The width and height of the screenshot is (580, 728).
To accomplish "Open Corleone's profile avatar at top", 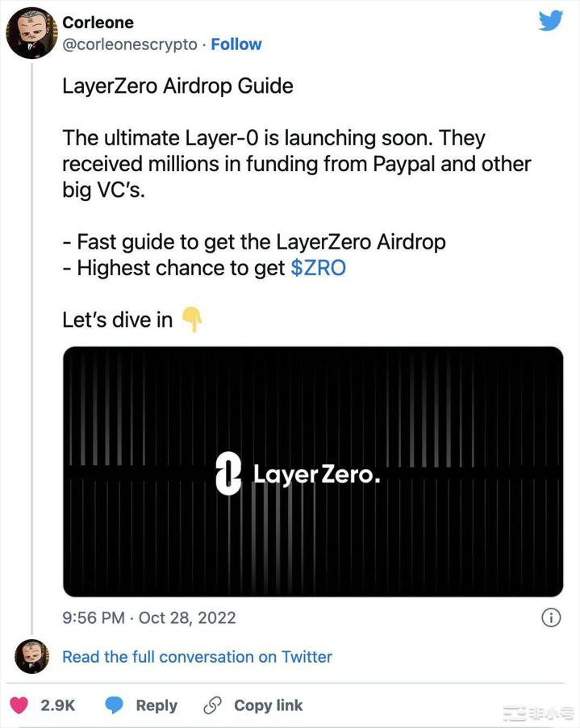I will [31, 34].
